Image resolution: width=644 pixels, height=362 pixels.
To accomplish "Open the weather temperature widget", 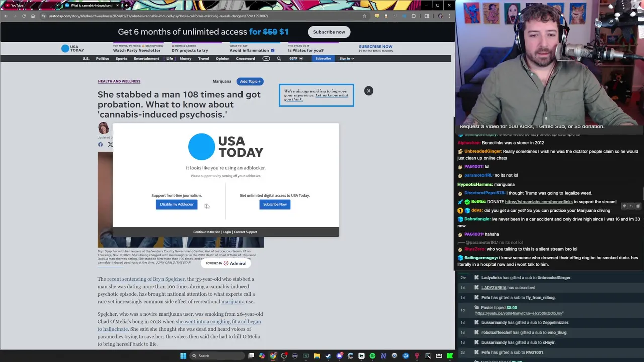I will coord(296,59).
